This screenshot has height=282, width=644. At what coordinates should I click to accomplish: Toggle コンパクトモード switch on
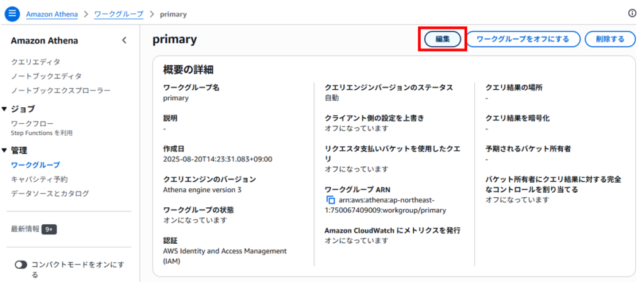click(21, 265)
